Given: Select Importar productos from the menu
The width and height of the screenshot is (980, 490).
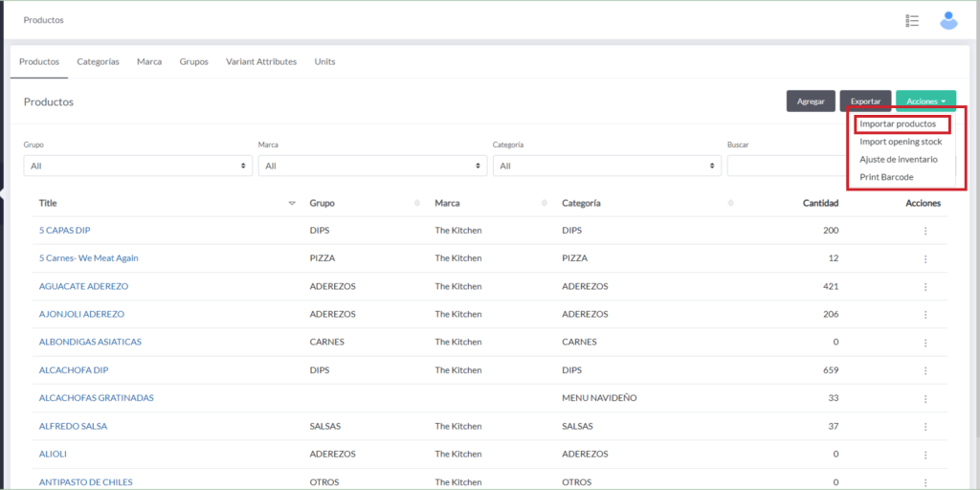Looking at the screenshot, I should click(x=898, y=124).
